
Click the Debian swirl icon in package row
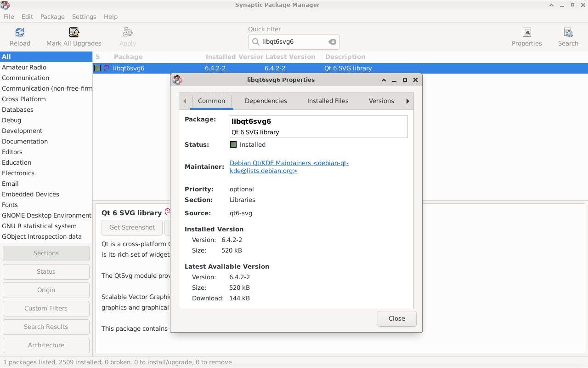coord(107,68)
